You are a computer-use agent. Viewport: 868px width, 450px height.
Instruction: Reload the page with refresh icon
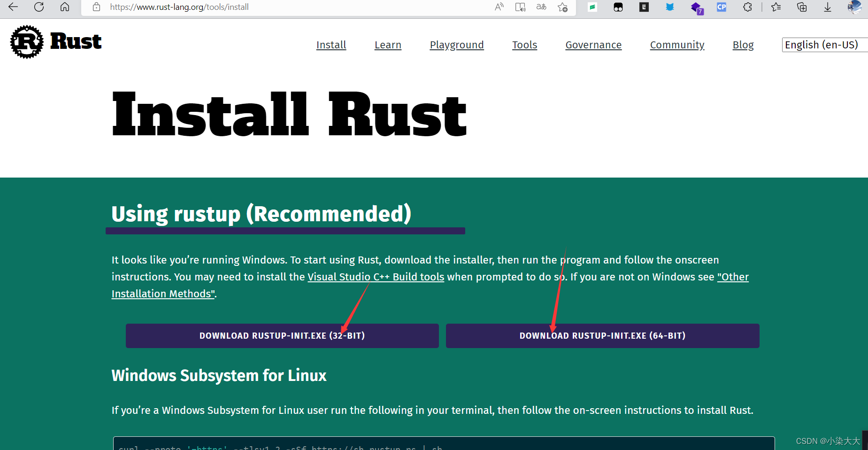[39, 7]
